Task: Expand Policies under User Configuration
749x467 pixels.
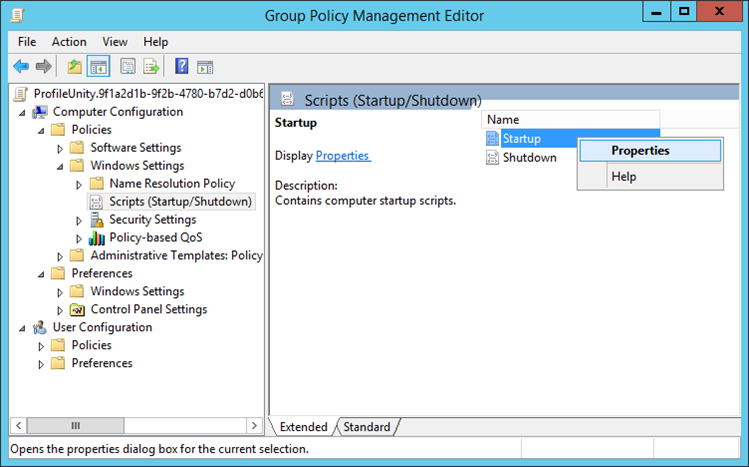Action: [x=42, y=346]
